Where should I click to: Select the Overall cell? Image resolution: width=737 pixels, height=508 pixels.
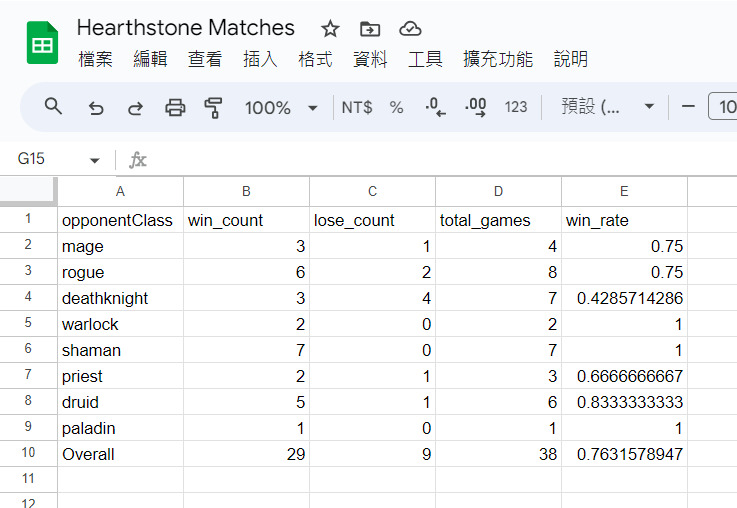tap(120, 453)
